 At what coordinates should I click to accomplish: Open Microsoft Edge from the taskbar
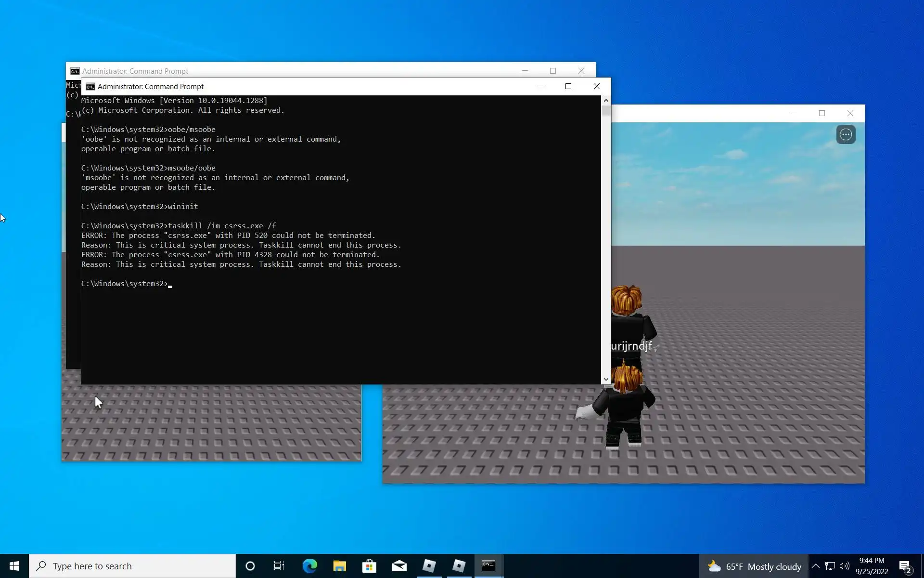pyautogui.click(x=309, y=566)
